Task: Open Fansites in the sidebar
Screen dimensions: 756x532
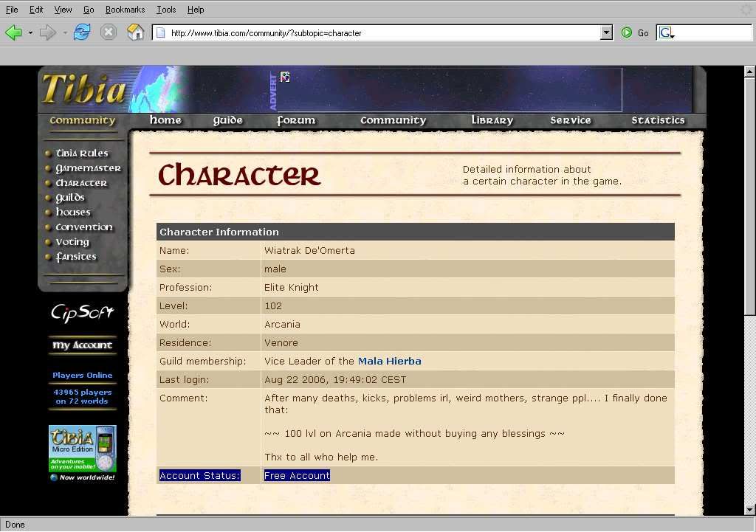Action: click(76, 257)
